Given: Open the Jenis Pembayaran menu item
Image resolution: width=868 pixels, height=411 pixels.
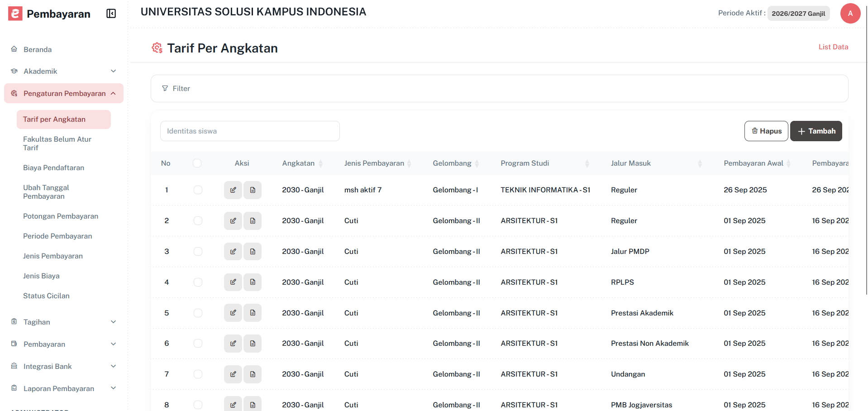Looking at the screenshot, I should pos(53,256).
